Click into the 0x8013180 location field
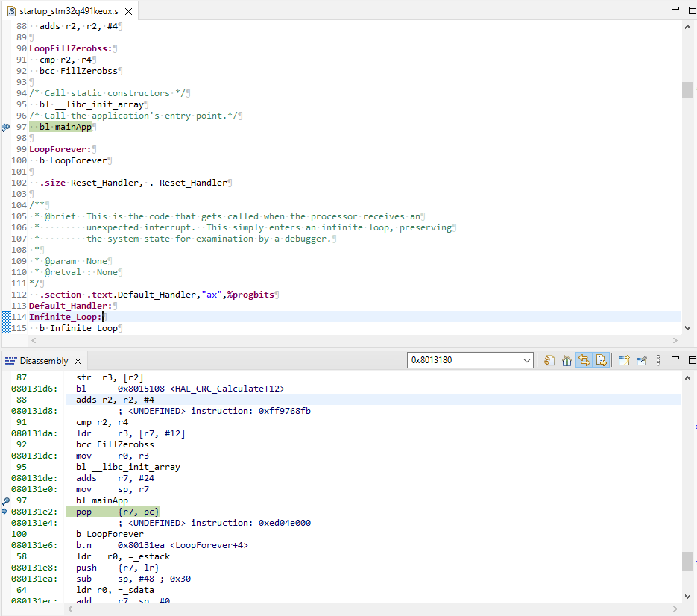697x616 pixels. (x=464, y=360)
